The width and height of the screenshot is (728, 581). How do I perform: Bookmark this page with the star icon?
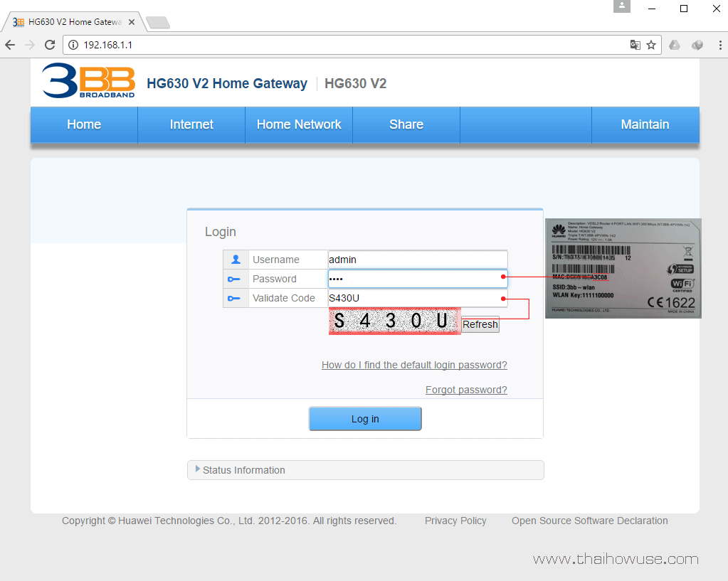pyautogui.click(x=651, y=45)
